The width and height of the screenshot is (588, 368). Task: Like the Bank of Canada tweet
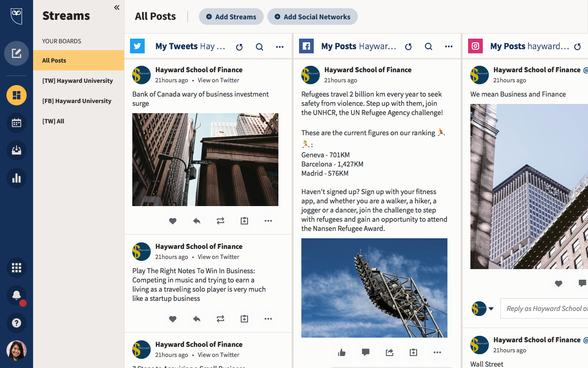pyautogui.click(x=173, y=221)
